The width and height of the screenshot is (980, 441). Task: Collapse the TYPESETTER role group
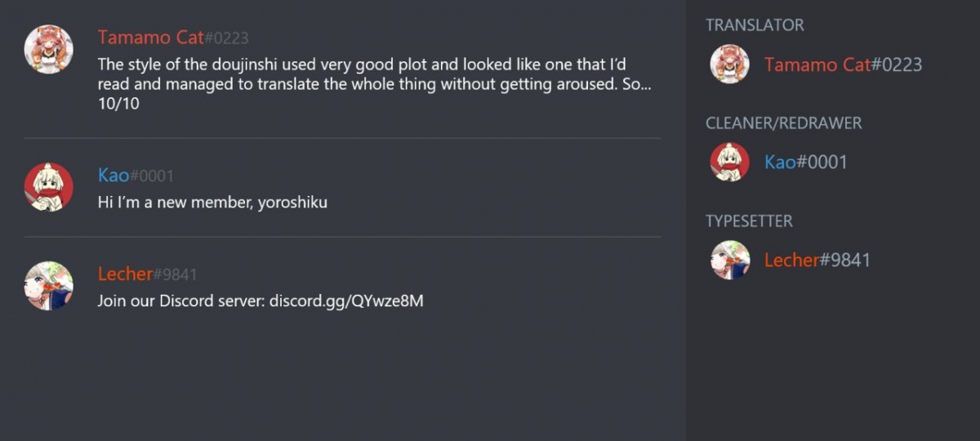coord(749,221)
